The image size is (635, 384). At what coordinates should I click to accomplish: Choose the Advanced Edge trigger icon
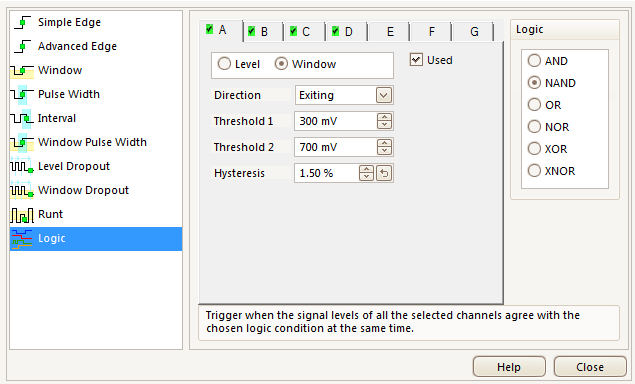tap(23, 46)
